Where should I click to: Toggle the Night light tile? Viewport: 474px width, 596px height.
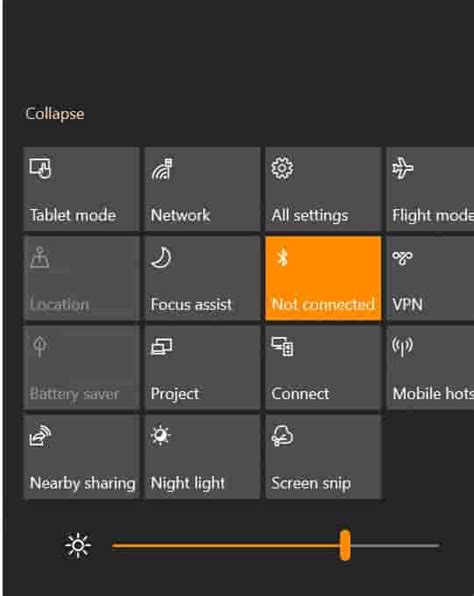202,457
